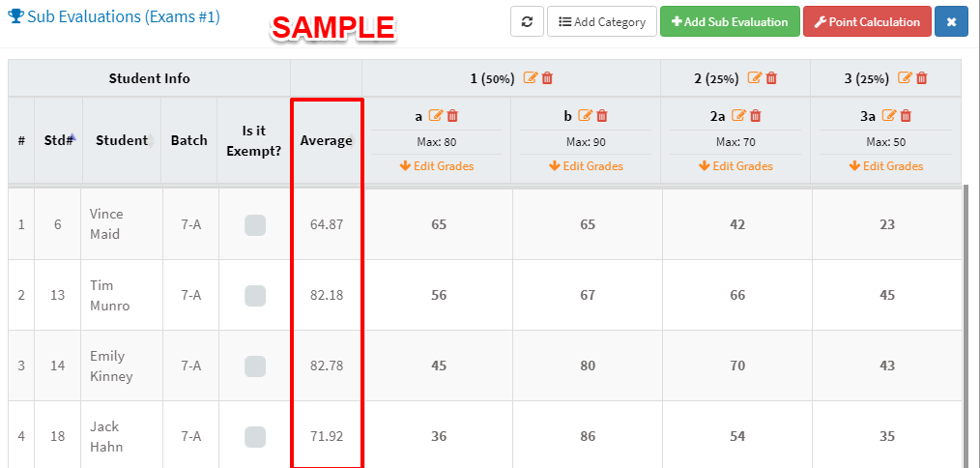The width and height of the screenshot is (980, 468).
Task: Sort by the Average column header
Action: coord(327,140)
